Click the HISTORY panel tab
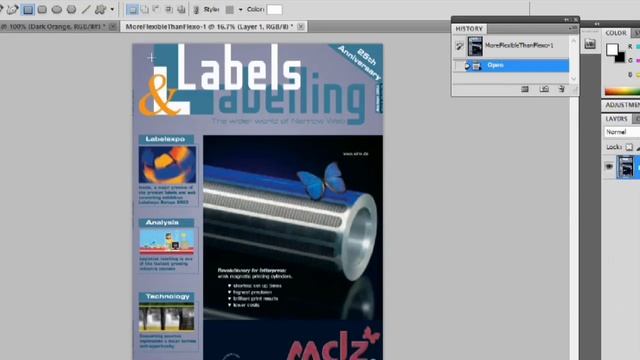640x360 pixels. pos(469,29)
